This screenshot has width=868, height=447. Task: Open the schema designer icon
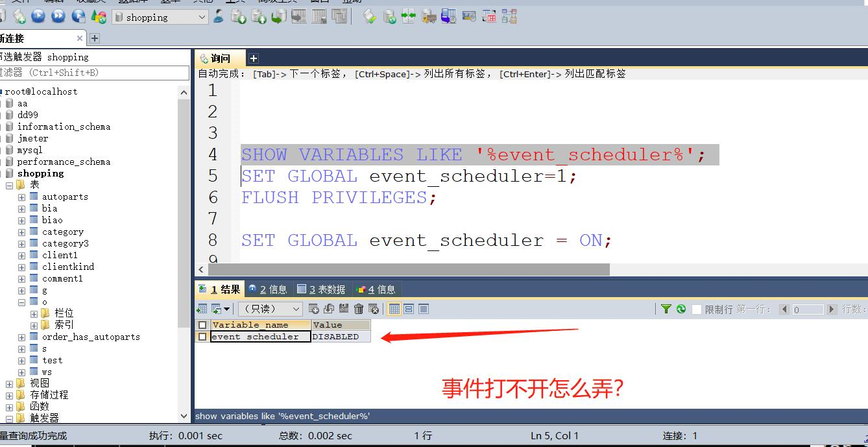(x=509, y=17)
